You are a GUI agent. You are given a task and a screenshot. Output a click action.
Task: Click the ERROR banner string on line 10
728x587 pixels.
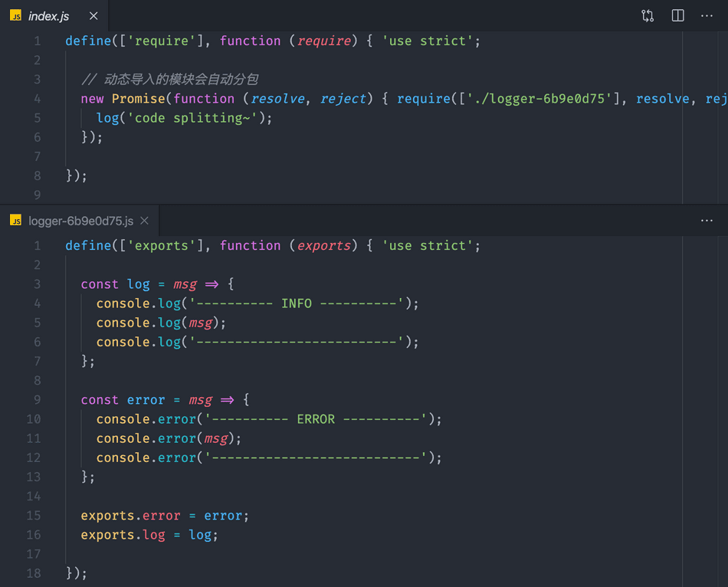pyautogui.click(x=315, y=419)
